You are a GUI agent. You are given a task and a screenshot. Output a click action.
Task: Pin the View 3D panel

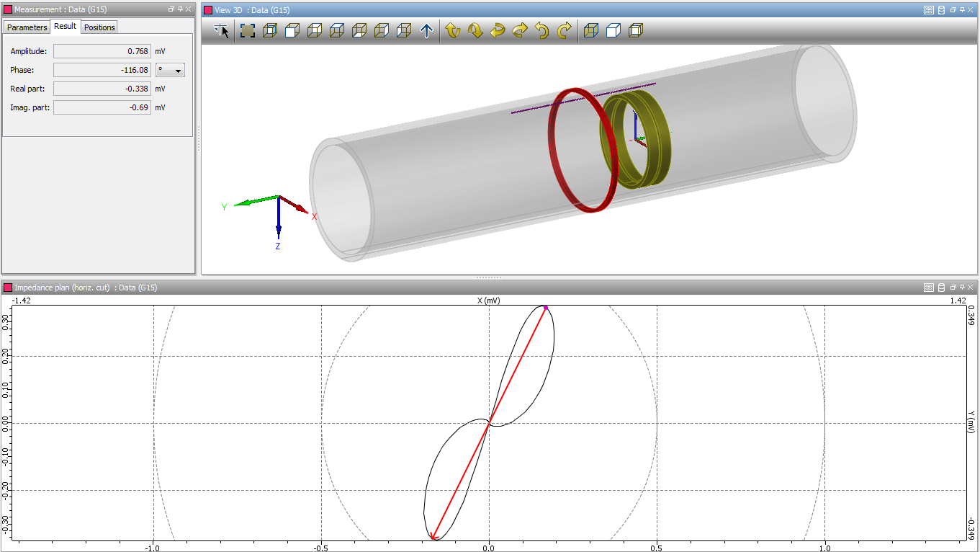963,10
